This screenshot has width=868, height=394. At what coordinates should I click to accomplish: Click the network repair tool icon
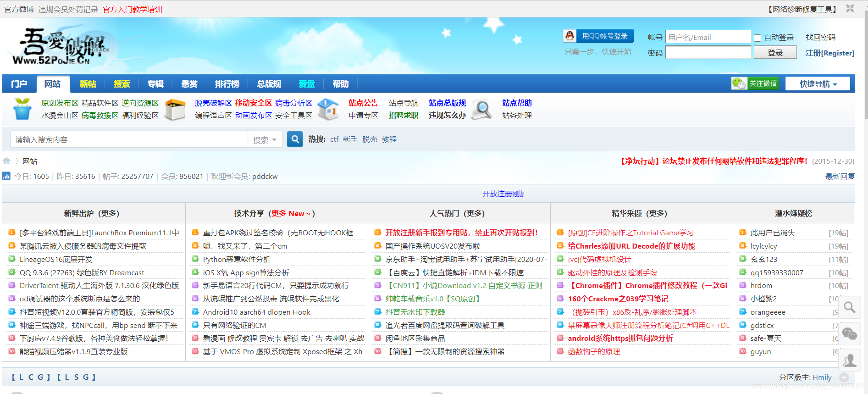click(x=850, y=9)
